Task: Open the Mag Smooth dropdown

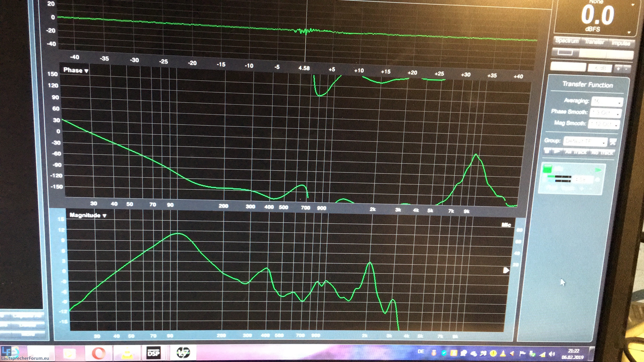Action: pos(604,124)
